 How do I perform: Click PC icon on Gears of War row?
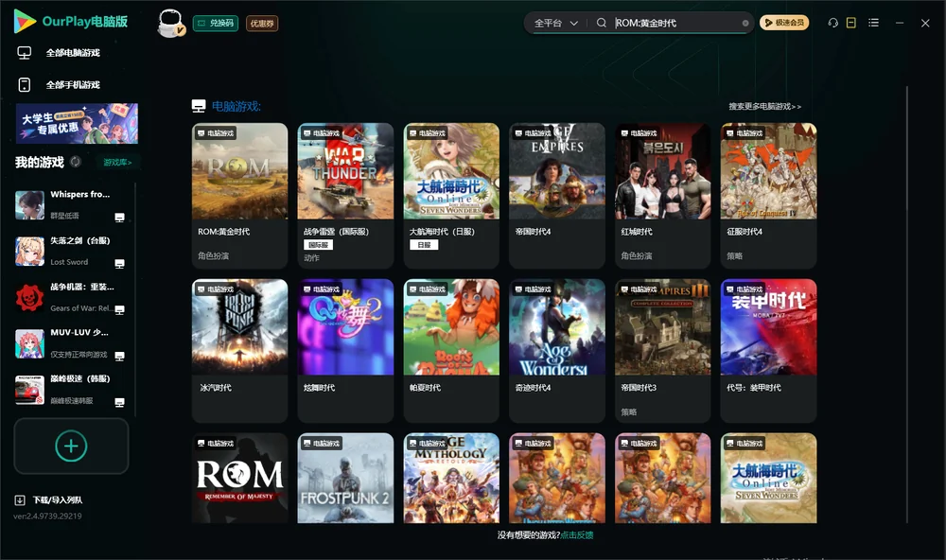coord(119,309)
